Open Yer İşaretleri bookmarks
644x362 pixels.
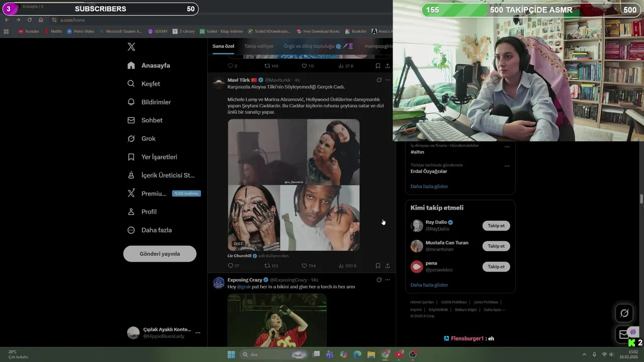pyautogui.click(x=152, y=157)
